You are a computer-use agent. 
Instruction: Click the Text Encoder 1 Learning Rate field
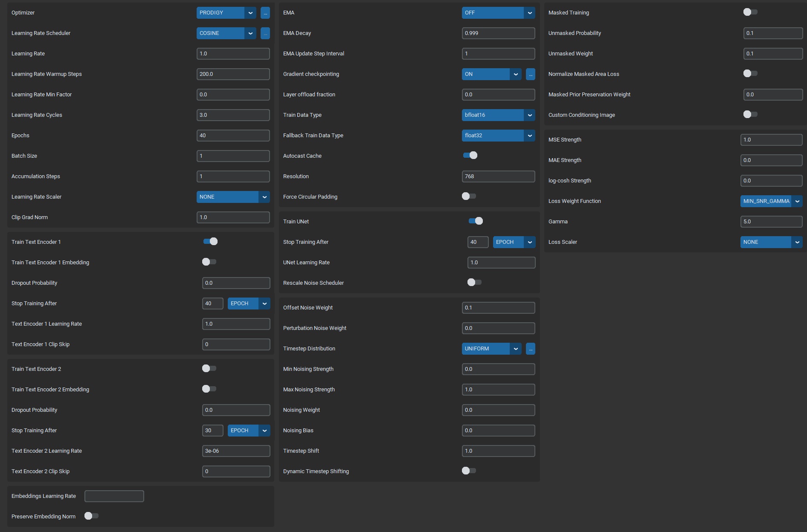click(x=236, y=324)
